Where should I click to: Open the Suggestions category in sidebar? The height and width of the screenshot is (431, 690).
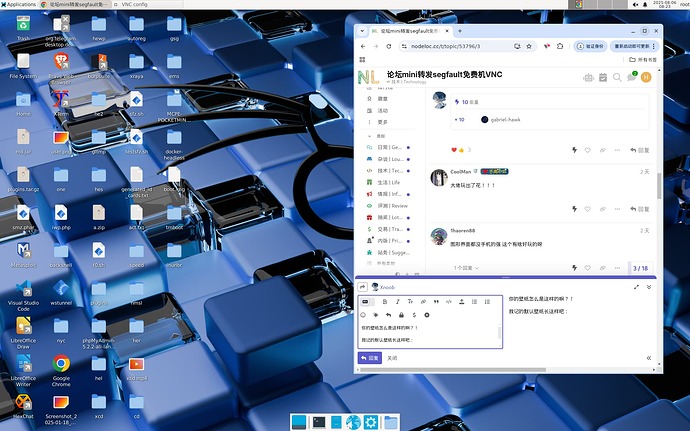(x=388, y=253)
